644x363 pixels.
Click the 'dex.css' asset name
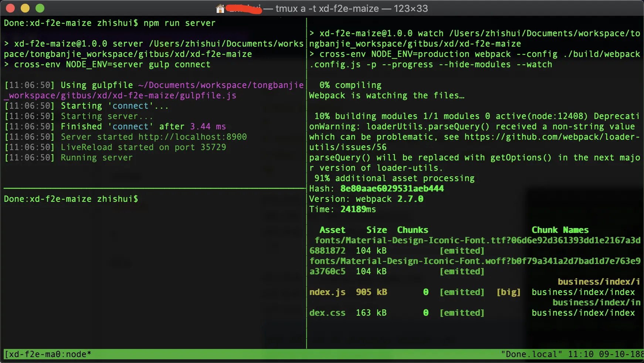(x=327, y=313)
